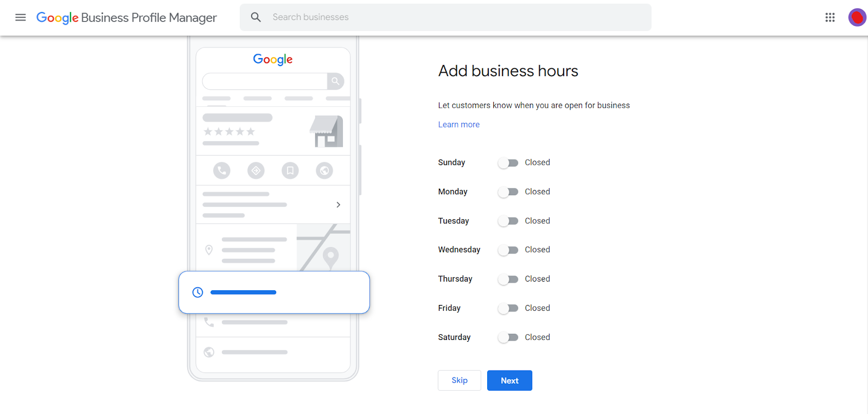The height and width of the screenshot is (414, 868).
Task: Open the account avatar menu
Action: [x=857, y=17]
